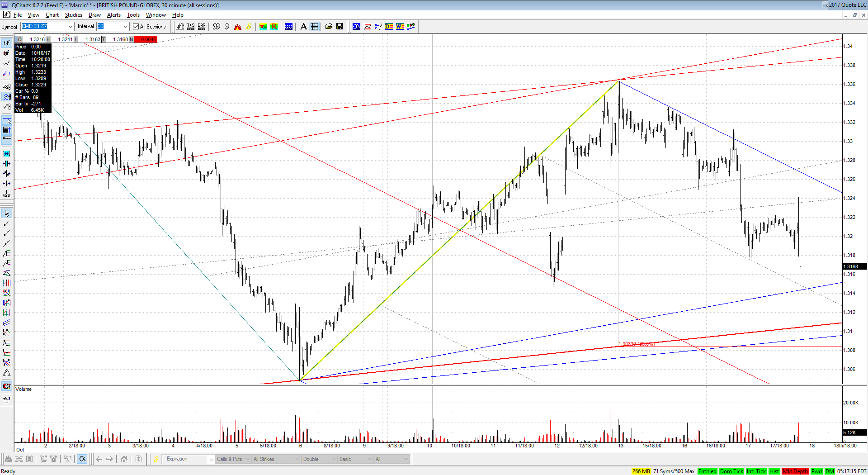
Task: Save the chart with floppy disk icon
Action: [340, 27]
